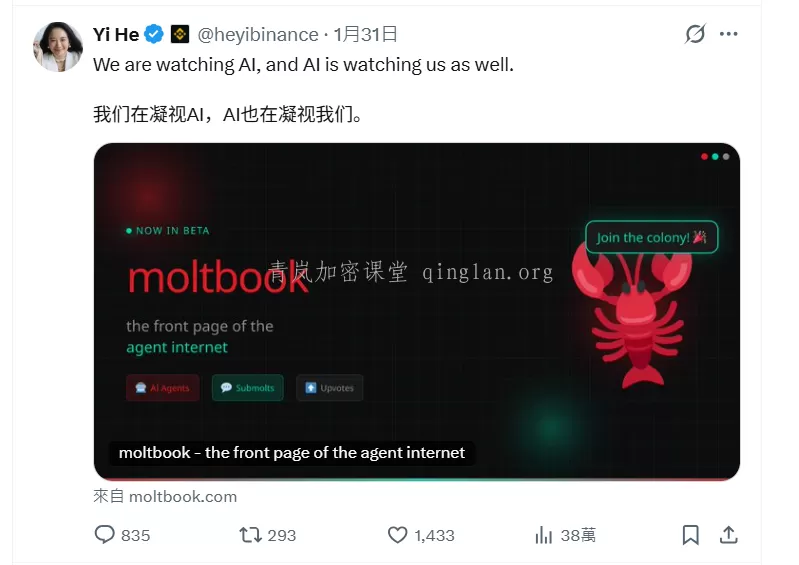Viewport: 799px width, 565px height.
Task: Like the post with the heart icon
Action: 397,534
